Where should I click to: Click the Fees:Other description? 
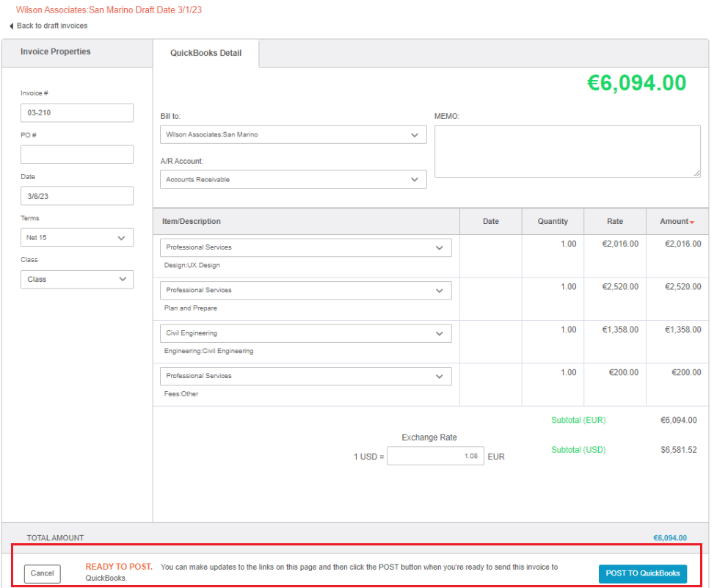click(181, 393)
